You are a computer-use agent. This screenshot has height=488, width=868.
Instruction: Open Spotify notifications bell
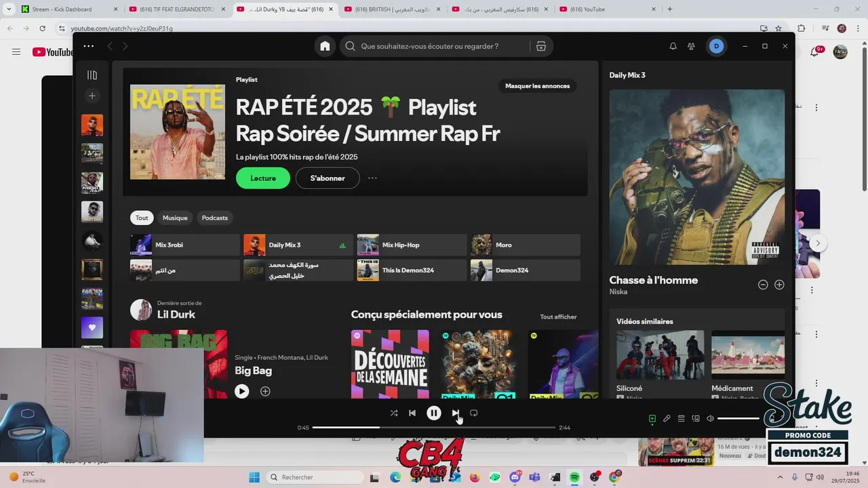673,46
